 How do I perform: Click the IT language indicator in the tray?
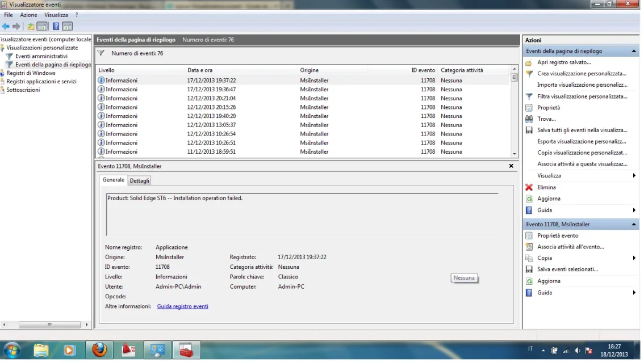click(x=530, y=349)
